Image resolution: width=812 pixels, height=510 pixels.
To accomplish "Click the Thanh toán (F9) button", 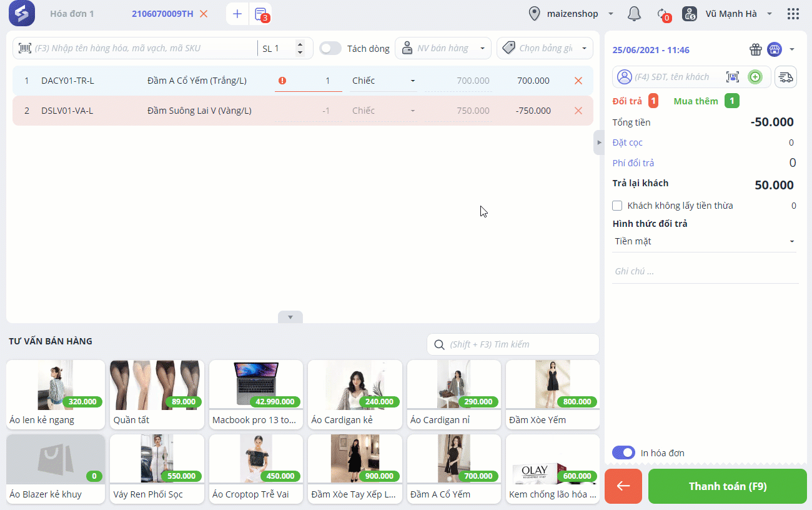I will pyautogui.click(x=728, y=486).
